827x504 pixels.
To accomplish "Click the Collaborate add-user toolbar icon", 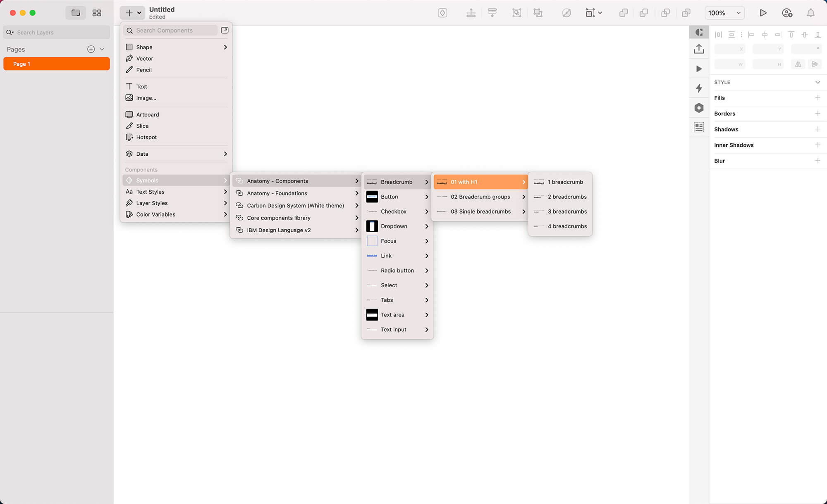I will 787,13.
